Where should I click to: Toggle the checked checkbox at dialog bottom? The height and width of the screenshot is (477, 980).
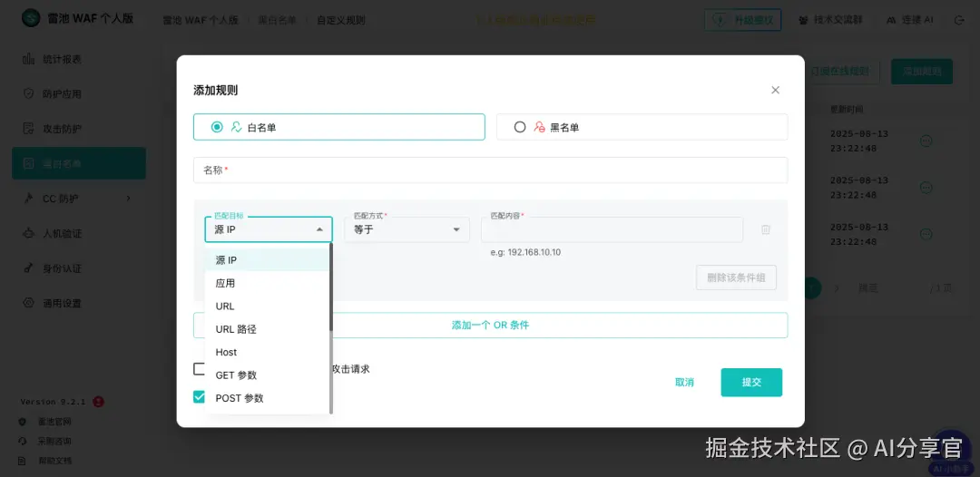[x=200, y=397]
